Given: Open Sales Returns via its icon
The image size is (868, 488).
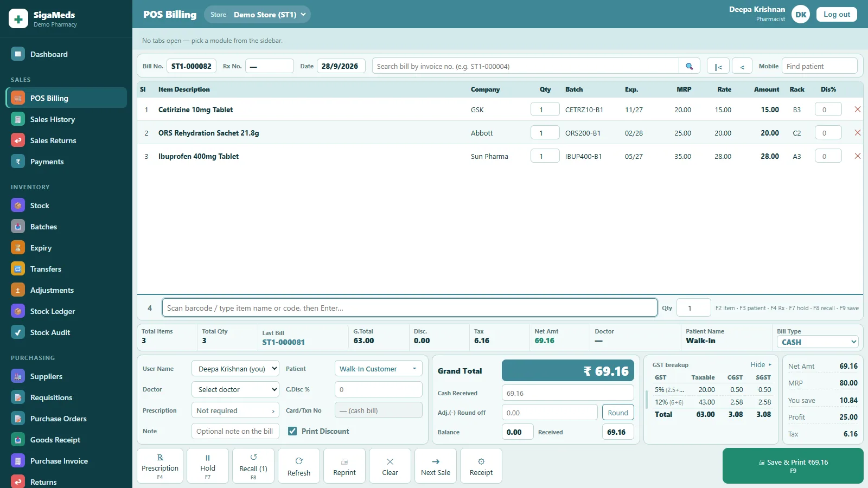Looking at the screenshot, I should pos(18,140).
